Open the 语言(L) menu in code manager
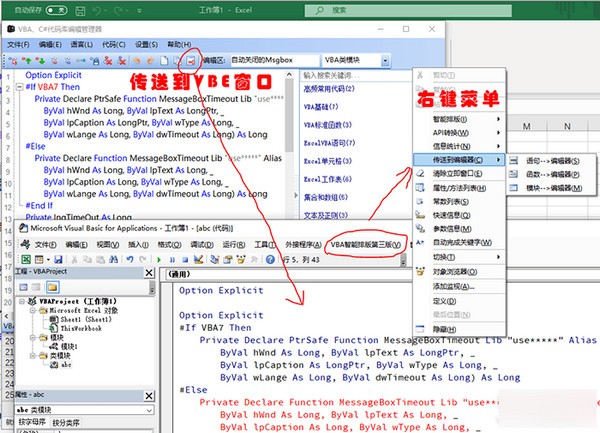Image resolution: width=600 pixels, height=433 pixels. (82, 44)
